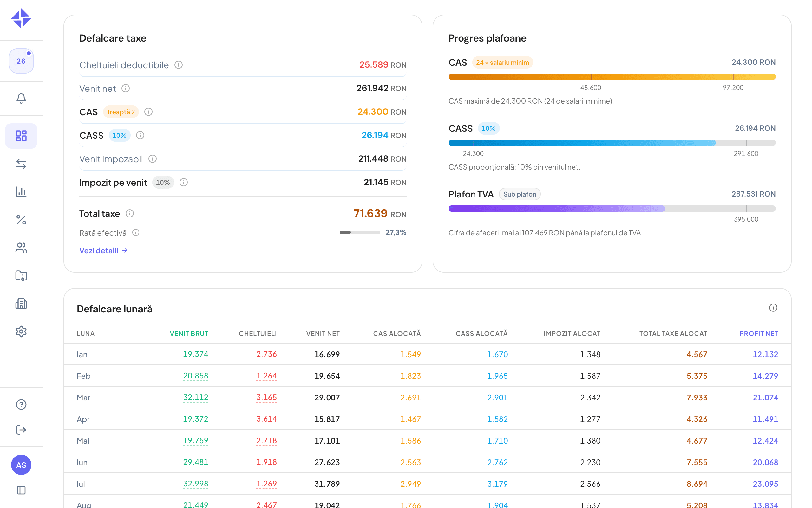
Task: Click the Rată efectivă mini progress bar
Action: pyautogui.click(x=359, y=232)
